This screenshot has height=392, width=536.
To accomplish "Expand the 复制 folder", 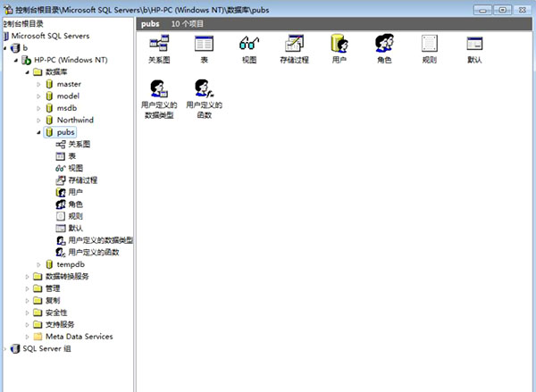I will [x=27, y=300].
